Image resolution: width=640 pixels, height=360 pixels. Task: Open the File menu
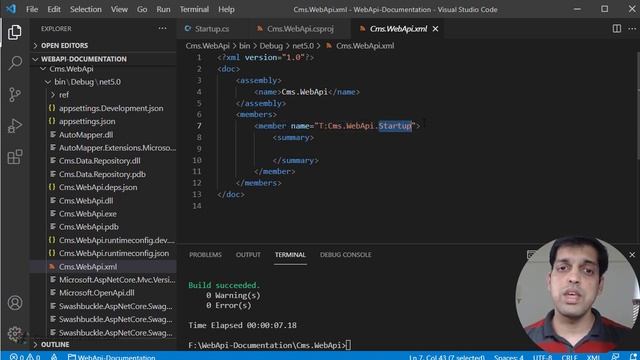(32, 9)
